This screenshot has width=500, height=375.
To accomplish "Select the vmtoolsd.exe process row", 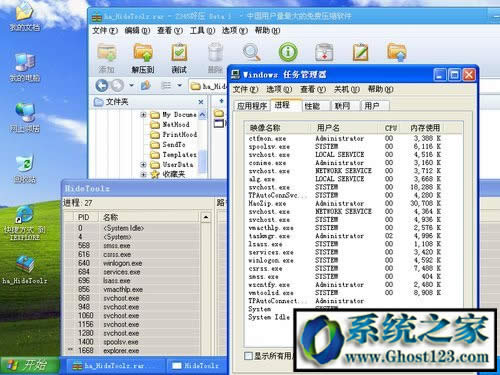I will click(345, 293).
